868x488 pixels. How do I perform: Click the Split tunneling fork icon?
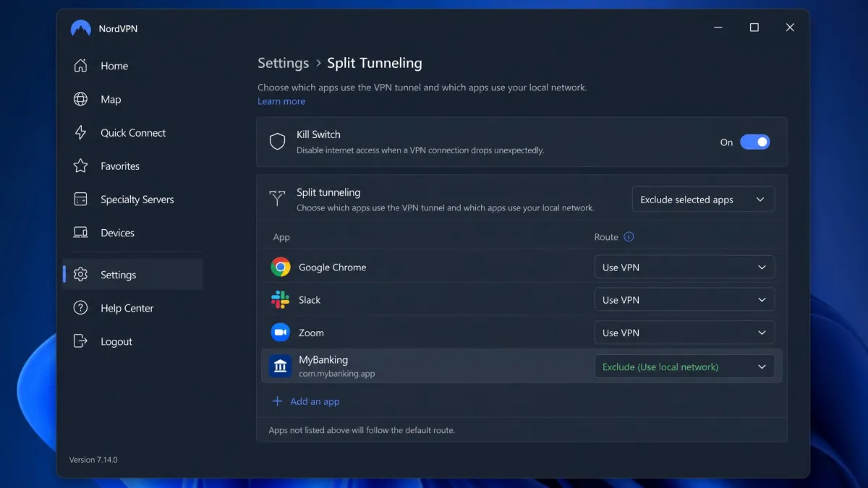tap(277, 199)
